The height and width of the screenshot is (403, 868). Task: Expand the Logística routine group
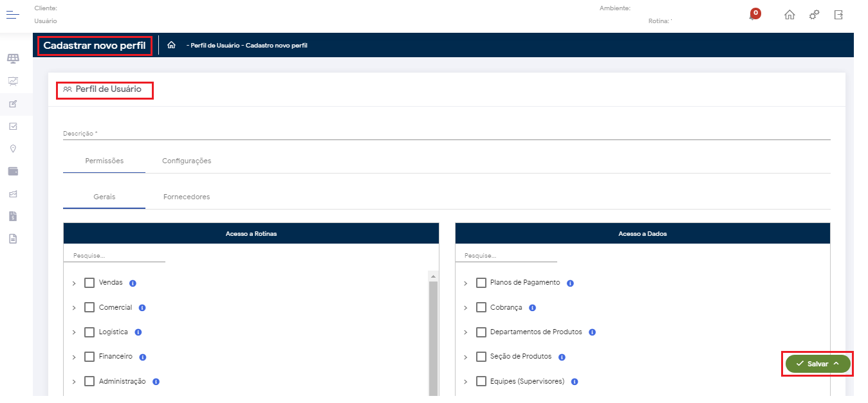pyautogui.click(x=74, y=333)
